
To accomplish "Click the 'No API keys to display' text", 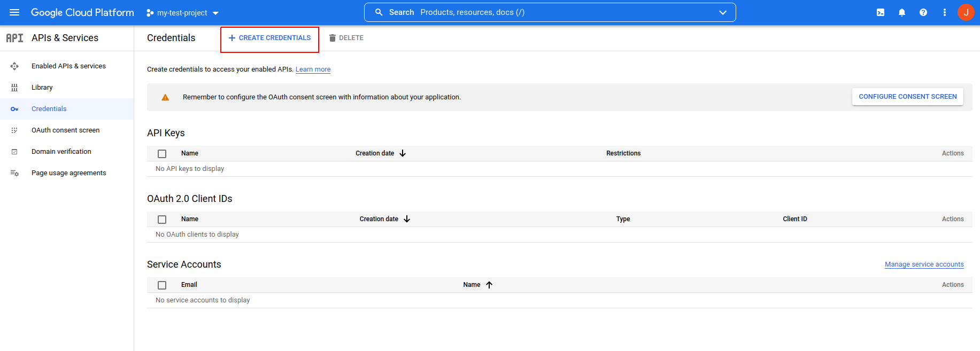I will pos(190,169).
